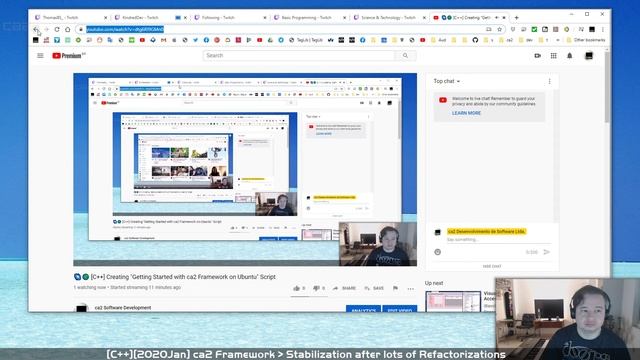Viewport: 640px width, 360px height.
Task: Expand the Other bookmarks folder
Action: 586,40
